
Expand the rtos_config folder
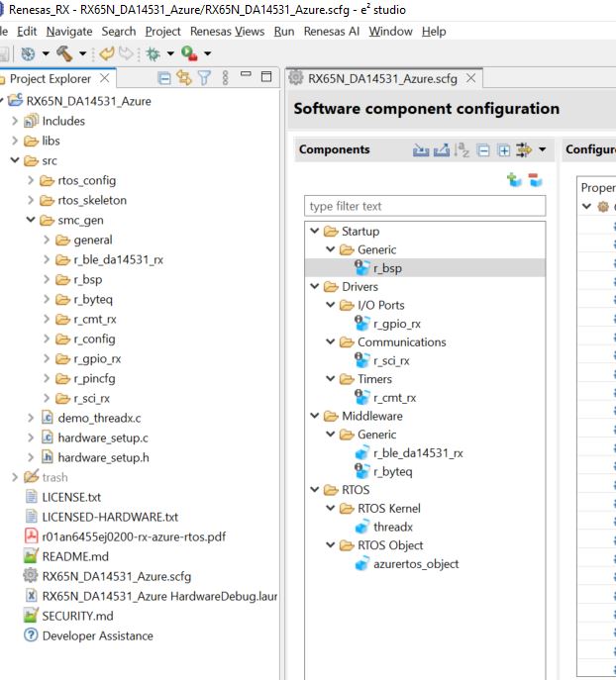coord(31,180)
